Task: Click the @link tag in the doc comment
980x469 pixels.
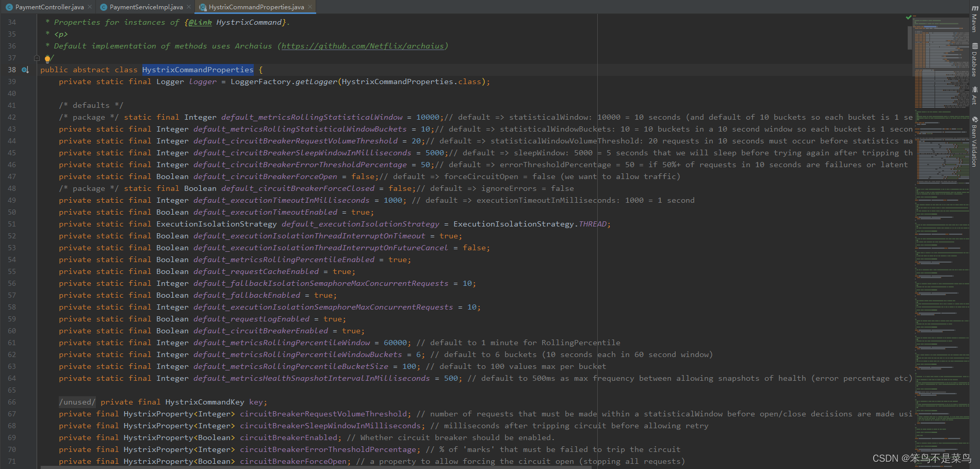Action: pyautogui.click(x=200, y=22)
